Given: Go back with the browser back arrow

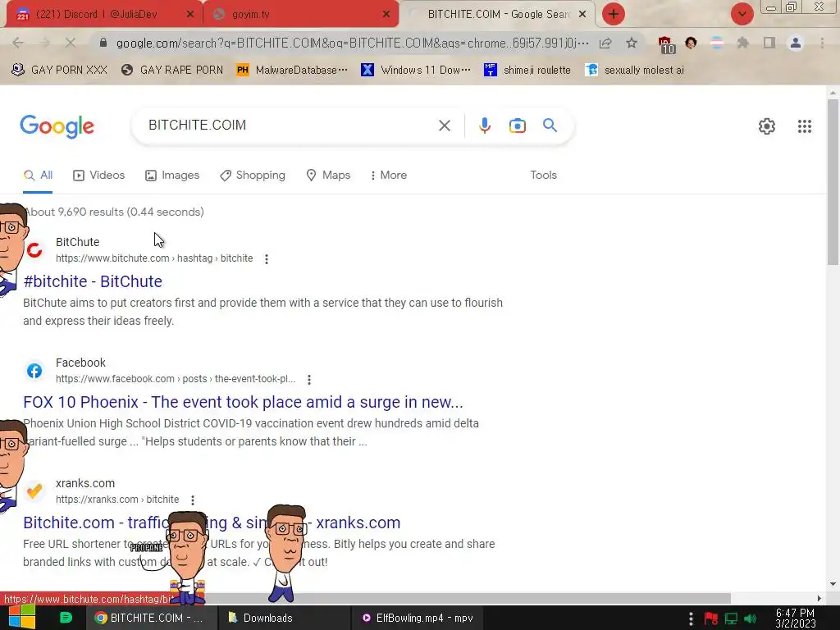Looking at the screenshot, I should point(18,43).
